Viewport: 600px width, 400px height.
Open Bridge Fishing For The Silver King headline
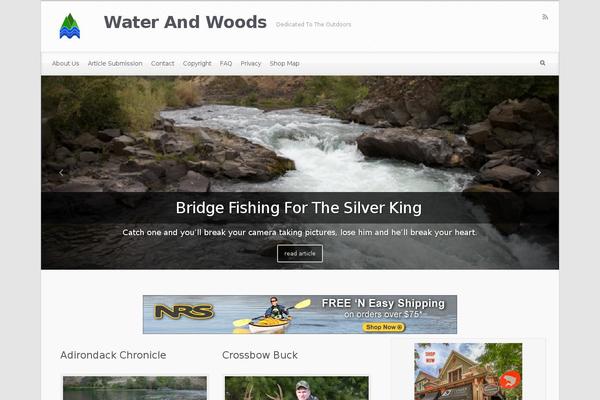click(299, 208)
